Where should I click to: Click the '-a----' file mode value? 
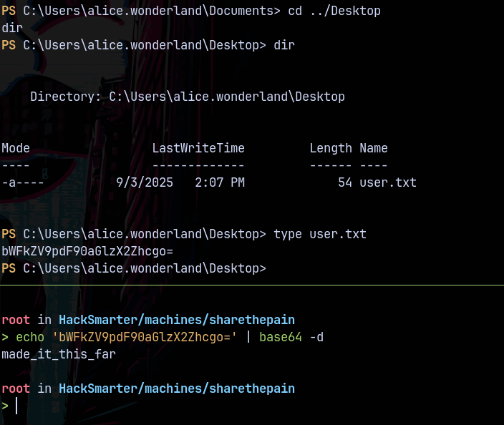click(x=23, y=182)
